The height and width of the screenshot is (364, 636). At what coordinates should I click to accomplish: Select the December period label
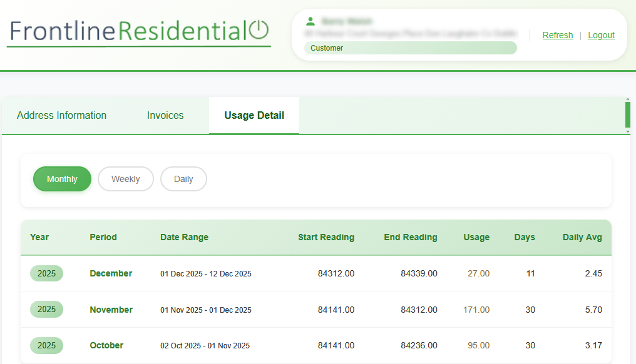[x=111, y=273]
